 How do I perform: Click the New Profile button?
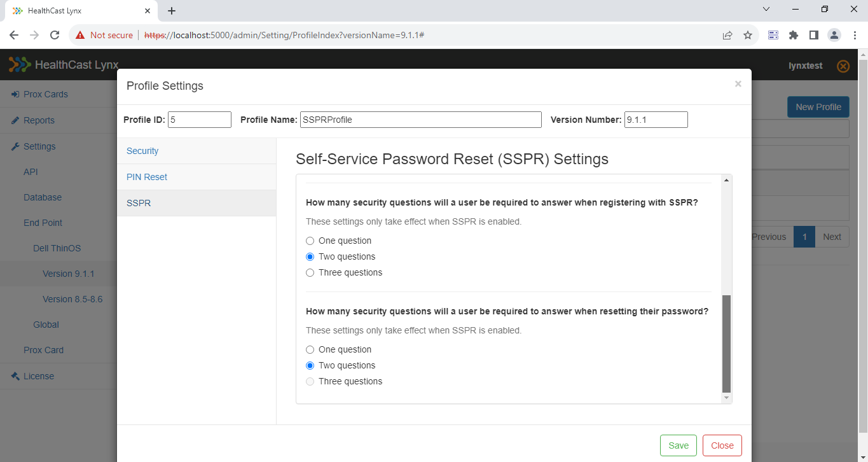[x=818, y=107]
